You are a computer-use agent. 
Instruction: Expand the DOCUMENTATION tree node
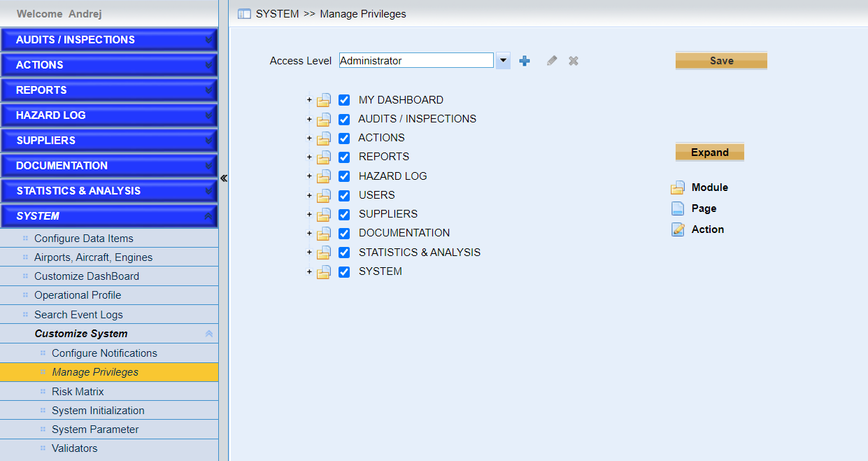(309, 234)
